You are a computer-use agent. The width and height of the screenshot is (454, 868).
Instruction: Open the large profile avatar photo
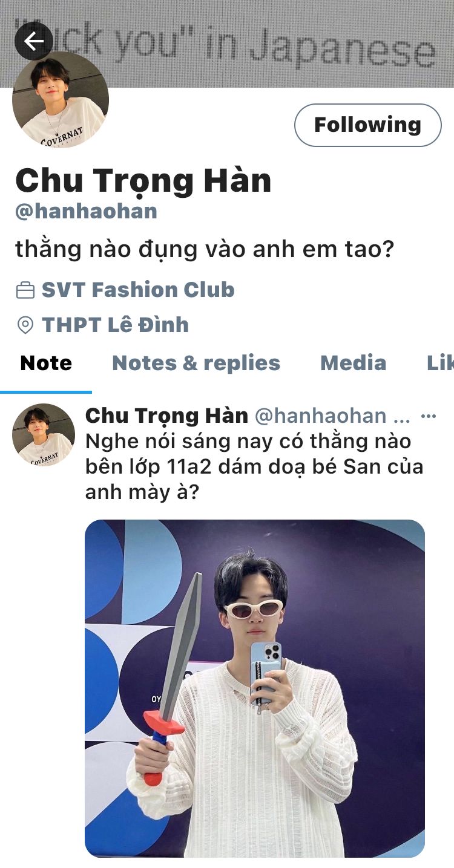61,100
